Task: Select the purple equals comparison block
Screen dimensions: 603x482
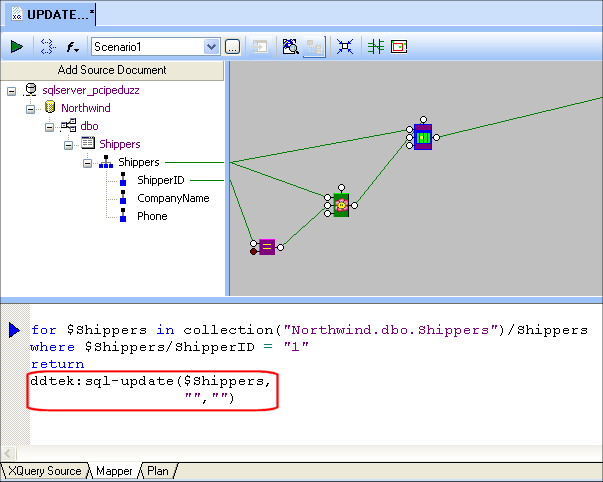Action: (267, 247)
